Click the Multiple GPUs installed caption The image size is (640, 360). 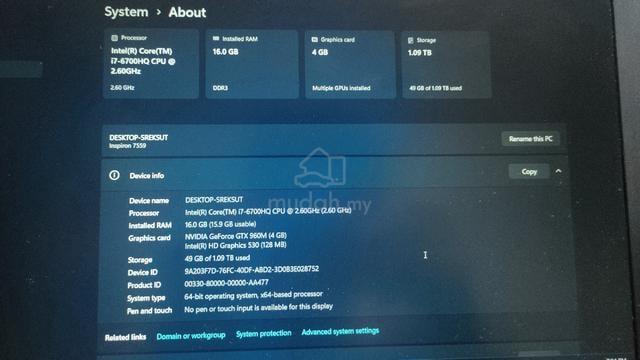tap(341, 88)
